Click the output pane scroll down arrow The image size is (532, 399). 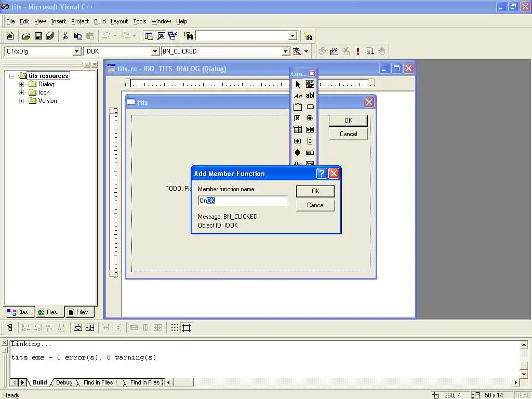[524, 375]
